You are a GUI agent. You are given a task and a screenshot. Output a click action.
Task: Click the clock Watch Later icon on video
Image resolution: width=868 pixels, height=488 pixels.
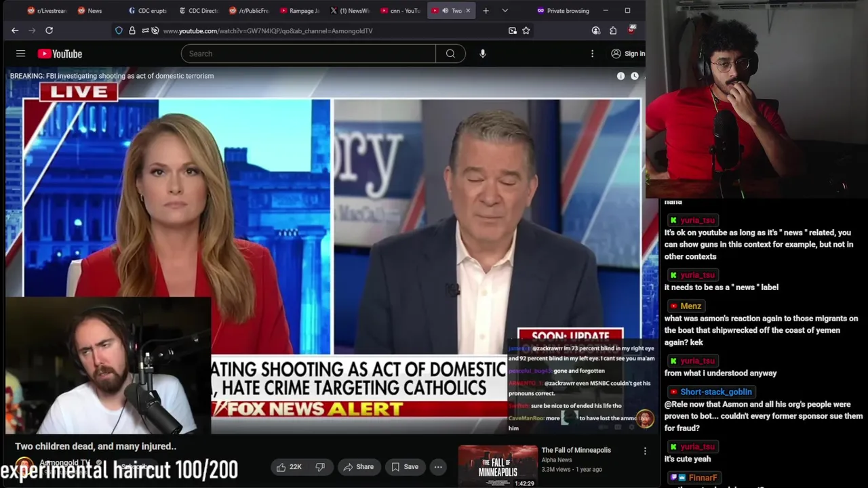[x=635, y=76]
